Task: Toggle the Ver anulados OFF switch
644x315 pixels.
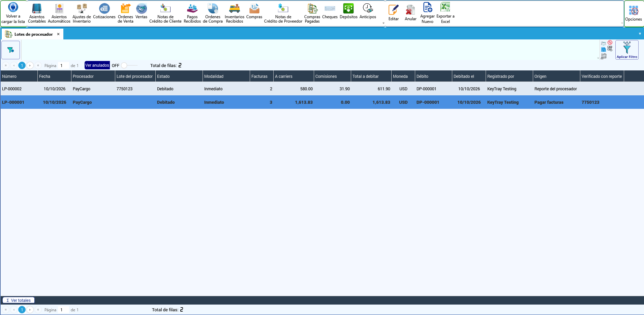Action: pyautogui.click(x=129, y=65)
